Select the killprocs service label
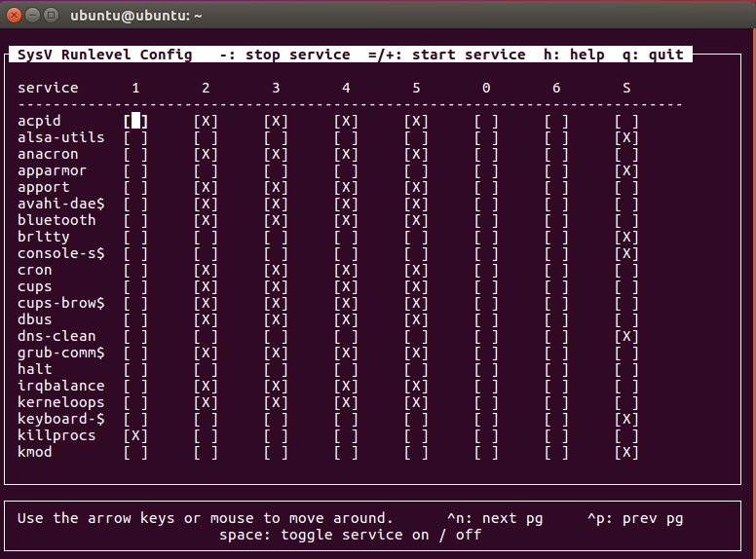This screenshot has width=756, height=559. coord(57,435)
